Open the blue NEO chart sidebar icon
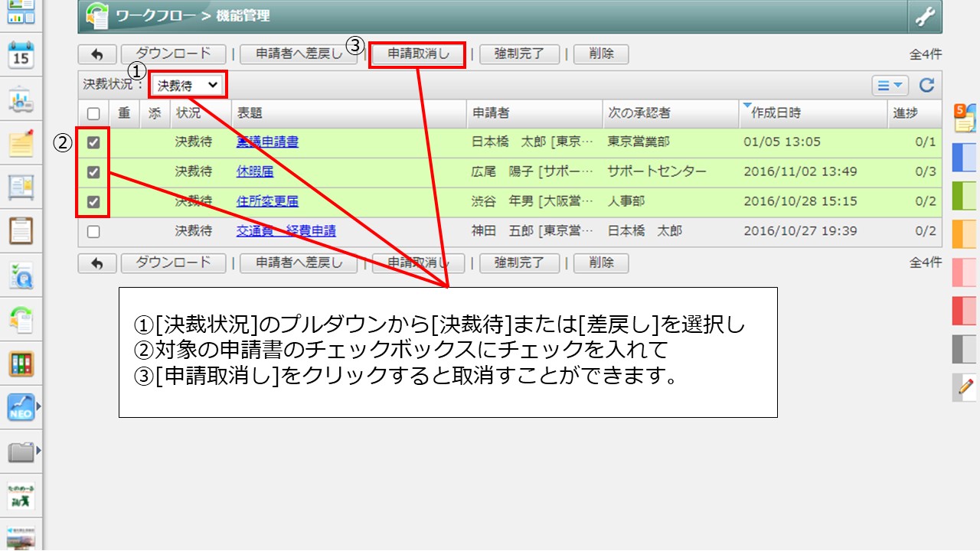Screen dimensions: 980x551 click(x=21, y=407)
